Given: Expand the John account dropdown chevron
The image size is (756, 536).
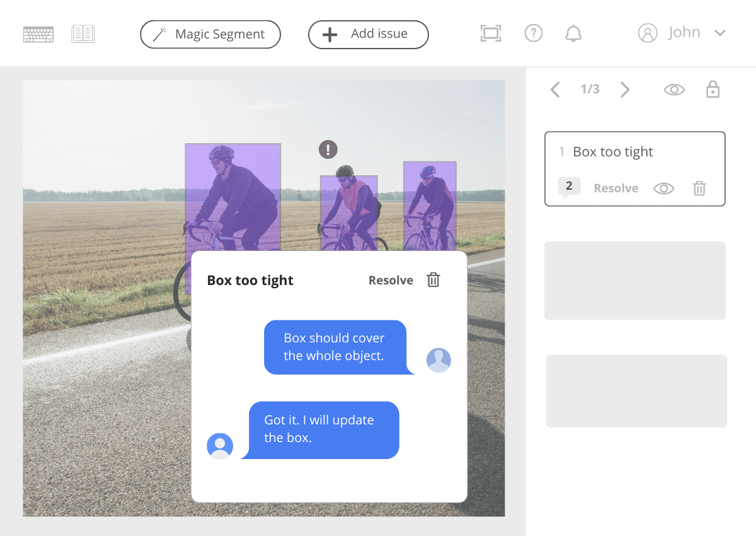Looking at the screenshot, I should pyautogui.click(x=719, y=33).
